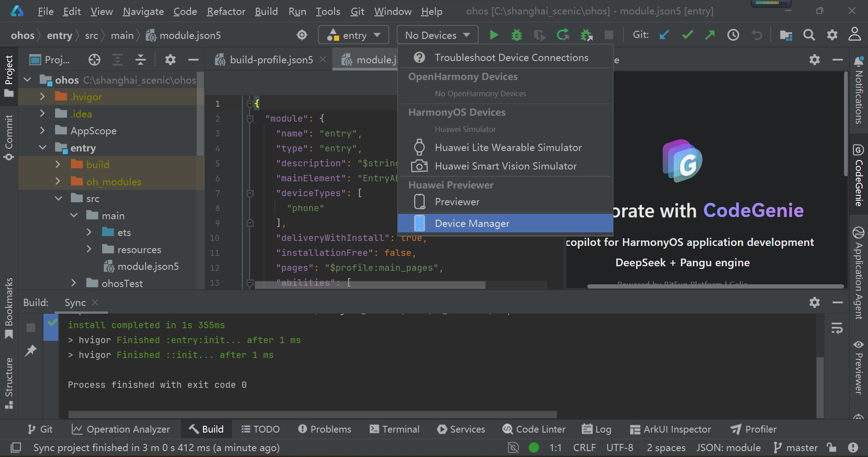This screenshot has height=457, width=868.
Task: Click UTF-8 encoding in status bar
Action: [620, 448]
